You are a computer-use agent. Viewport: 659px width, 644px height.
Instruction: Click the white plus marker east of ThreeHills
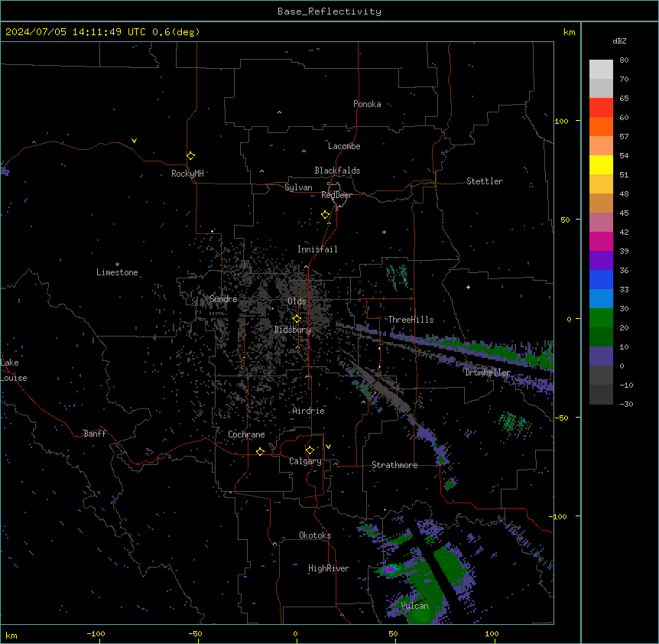pos(468,287)
